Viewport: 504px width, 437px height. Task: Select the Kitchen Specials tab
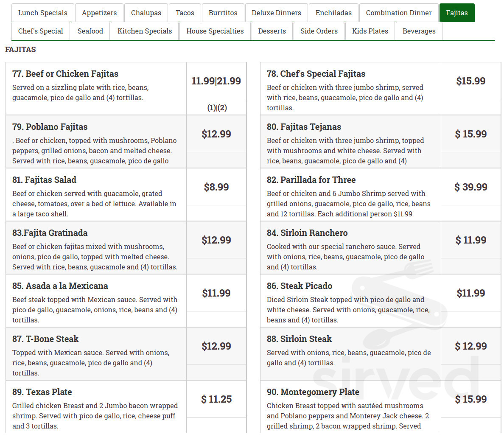(x=144, y=31)
